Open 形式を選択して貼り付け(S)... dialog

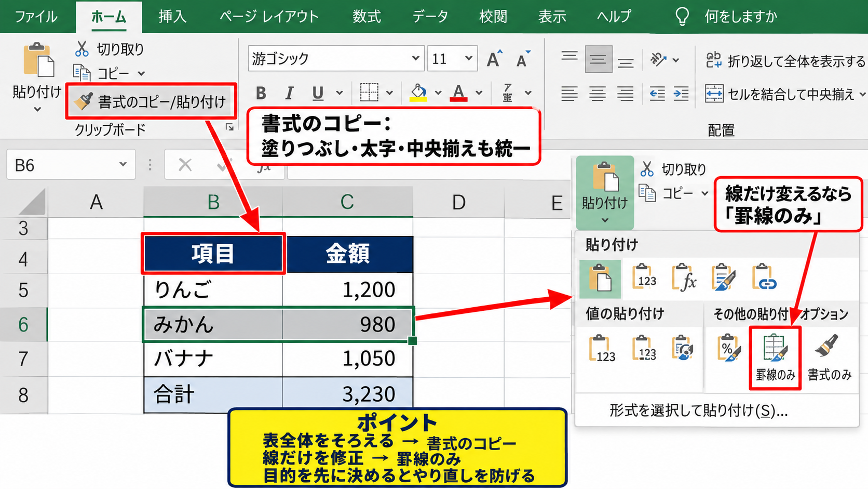tap(698, 411)
